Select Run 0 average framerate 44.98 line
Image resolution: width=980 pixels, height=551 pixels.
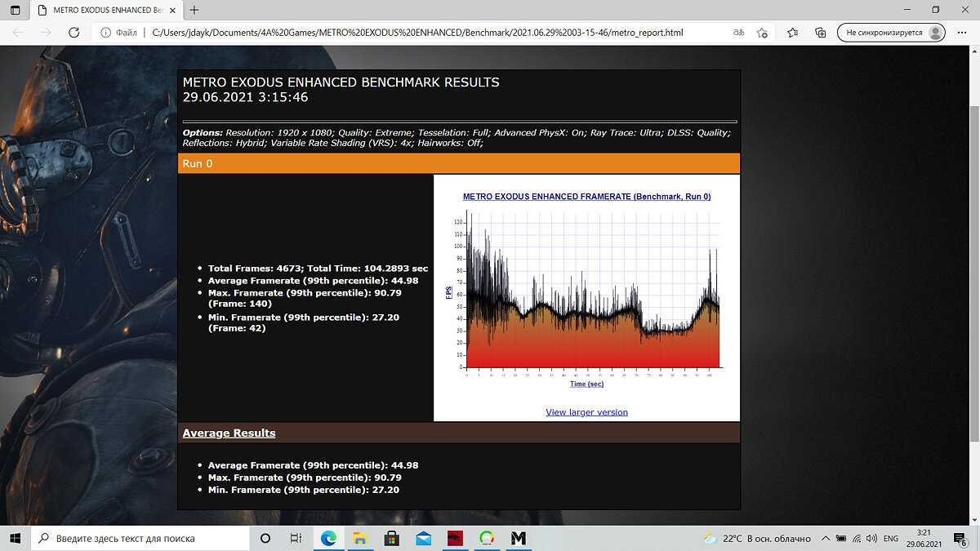313,281
